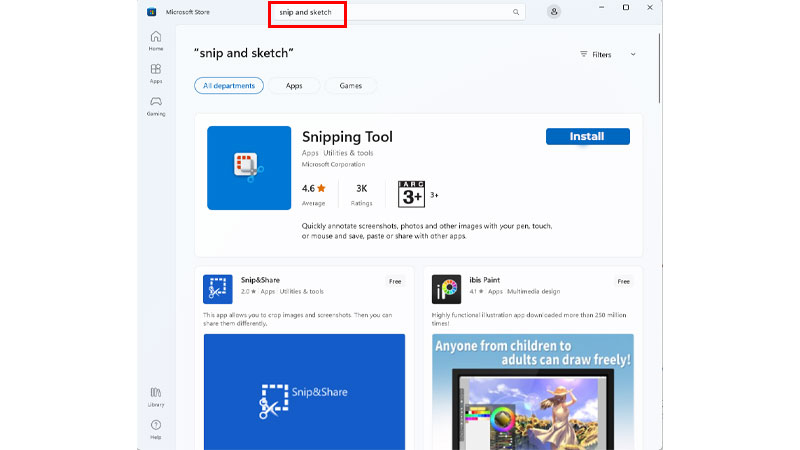
Task: Open the ibis Paint title
Action: [485, 280]
